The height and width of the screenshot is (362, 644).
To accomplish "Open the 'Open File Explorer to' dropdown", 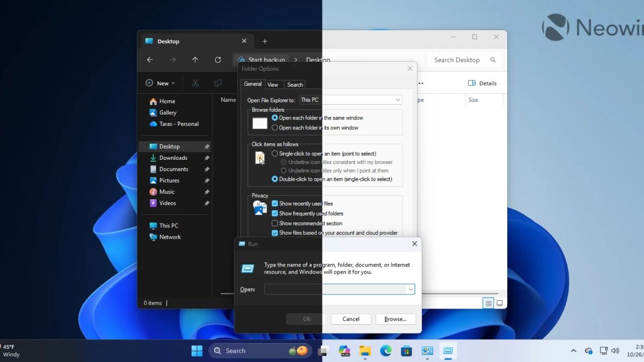I will (x=350, y=100).
